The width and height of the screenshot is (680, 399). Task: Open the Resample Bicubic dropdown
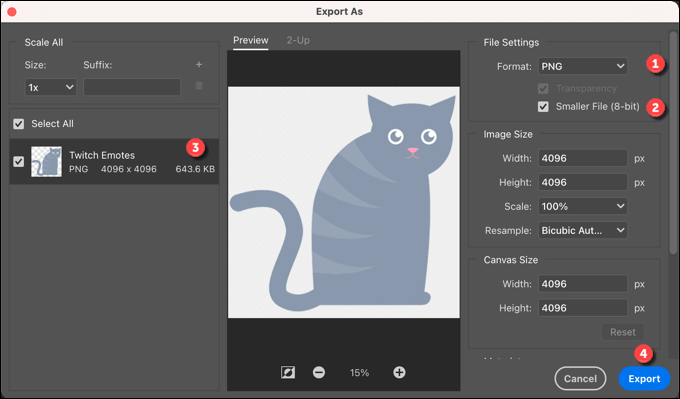[x=583, y=230]
